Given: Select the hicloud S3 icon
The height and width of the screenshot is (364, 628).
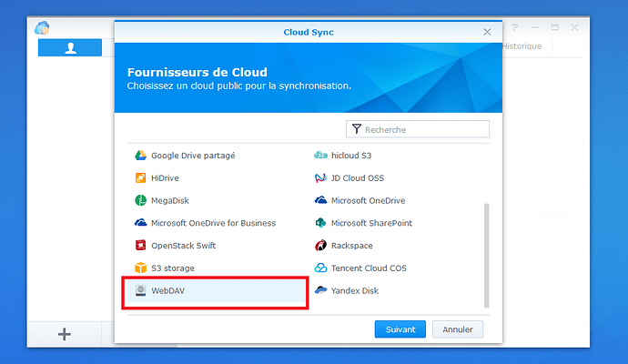Looking at the screenshot, I should click(x=320, y=156).
